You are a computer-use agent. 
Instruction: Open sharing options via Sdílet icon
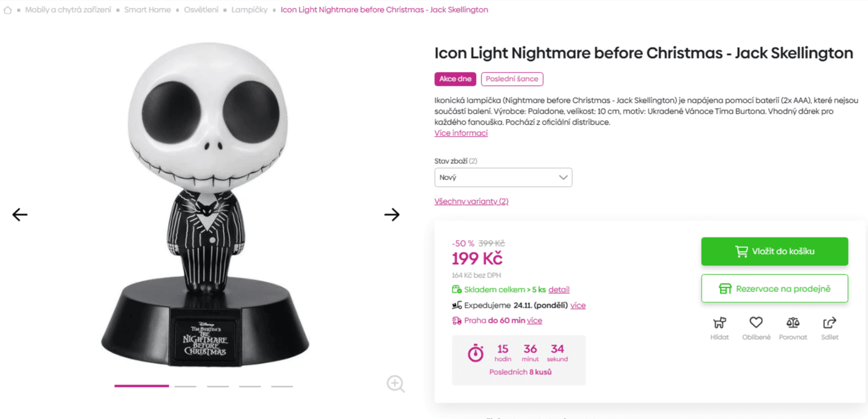click(829, 322)
